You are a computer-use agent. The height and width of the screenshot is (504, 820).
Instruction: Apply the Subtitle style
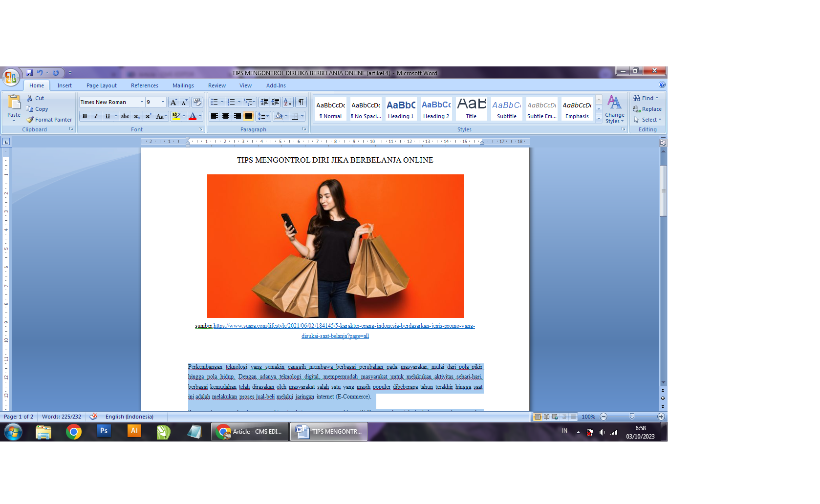506,108
